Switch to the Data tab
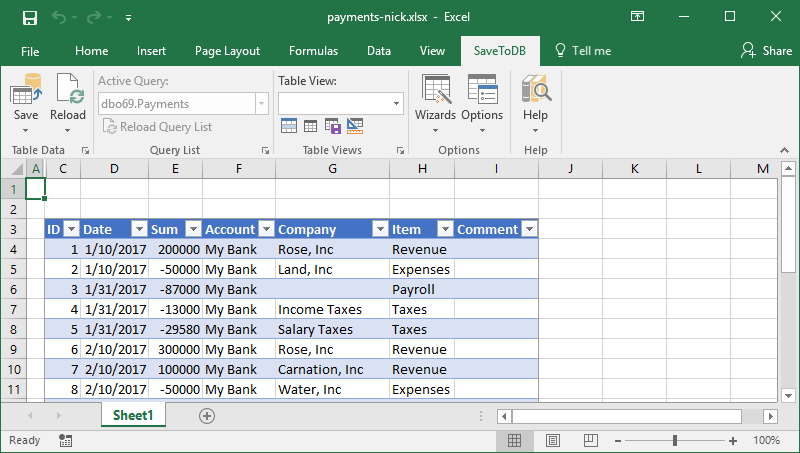 [379, 51]
